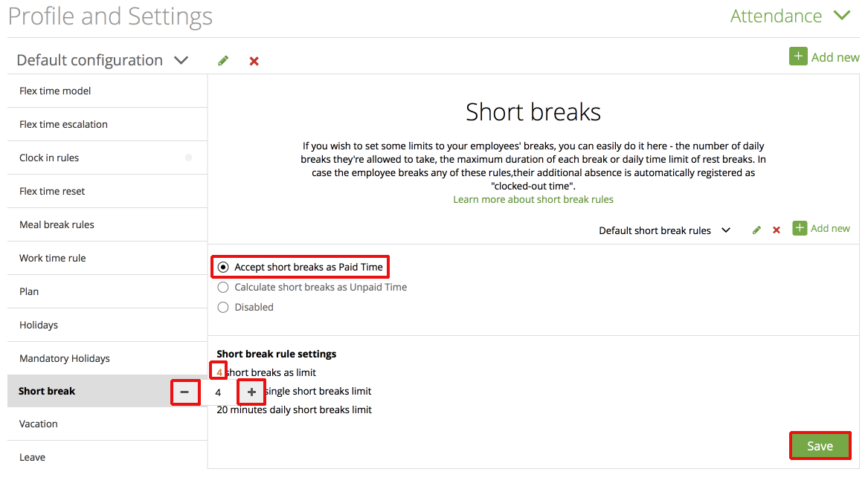Image resolution: width=868 pixels, height=489 pixels.
Task: Navigate to the Vacation section
Action: [x=39, y=424]
